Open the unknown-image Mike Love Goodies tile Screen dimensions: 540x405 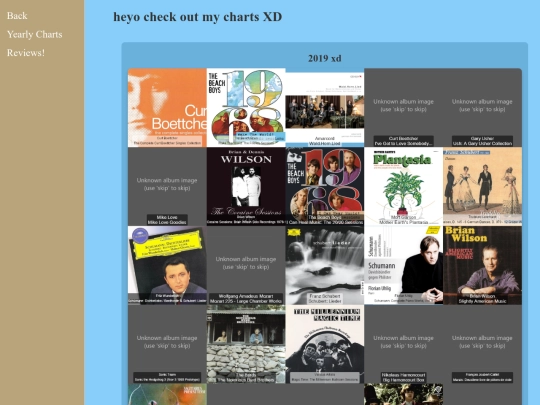pos(167,187)
